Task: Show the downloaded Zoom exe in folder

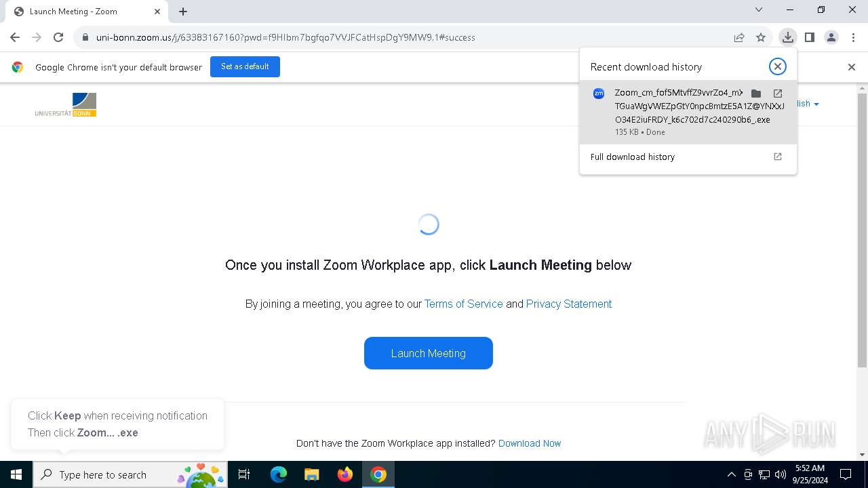Action: (756, 93)
